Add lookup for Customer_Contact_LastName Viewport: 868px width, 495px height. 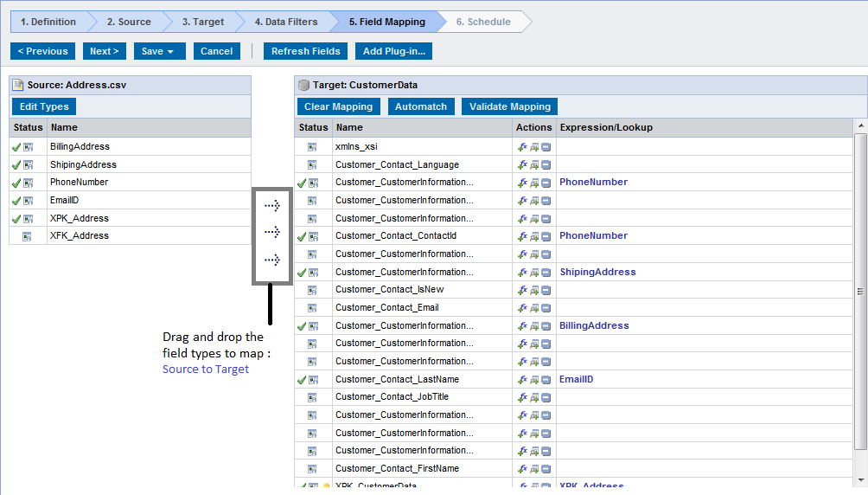pyautogui.click(x=534, y=380)
